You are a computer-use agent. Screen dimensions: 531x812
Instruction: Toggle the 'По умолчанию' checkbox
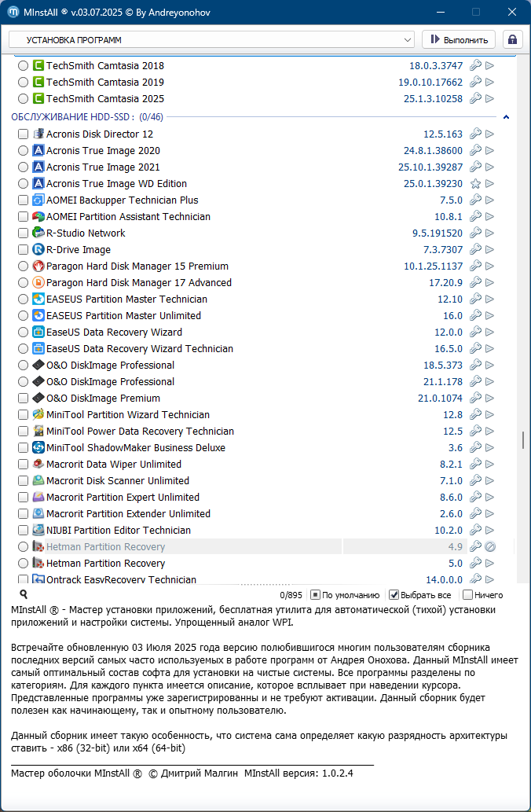[x=314, y=595]
